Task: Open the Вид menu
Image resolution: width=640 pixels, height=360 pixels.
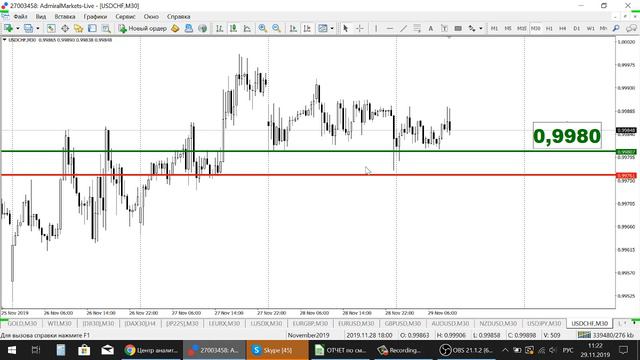Action: (x=41, y=17)
